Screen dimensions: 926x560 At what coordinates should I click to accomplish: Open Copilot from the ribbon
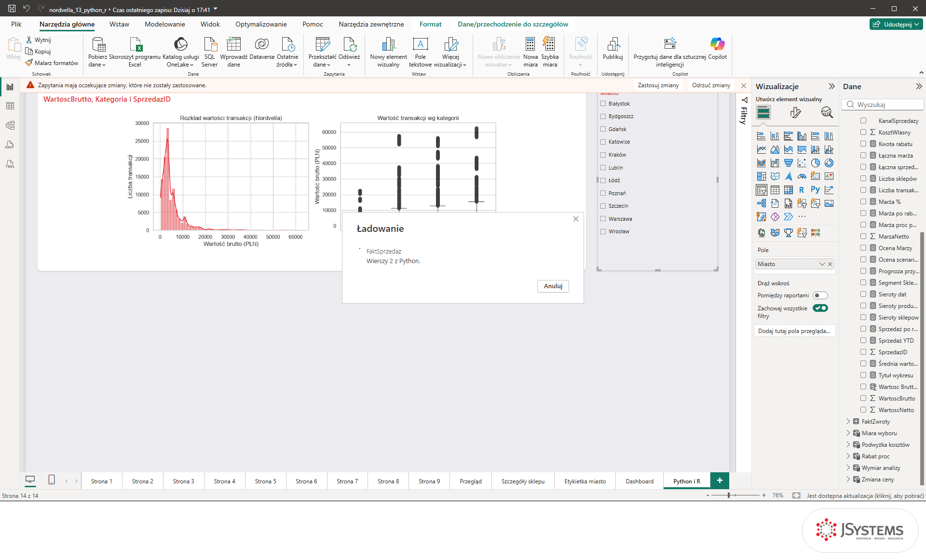(x=717, y=49)
